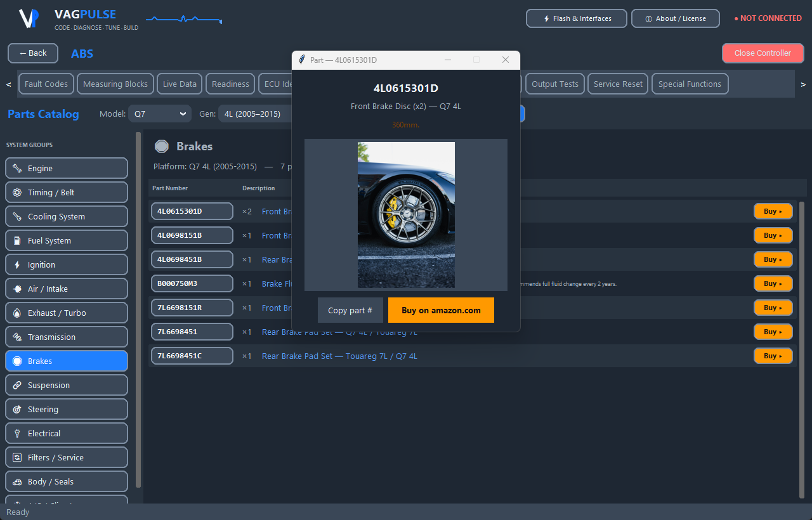Click the wheel photo in the Part dialog
The height and width of the screenshot is (520, 812).
point(406,215)
